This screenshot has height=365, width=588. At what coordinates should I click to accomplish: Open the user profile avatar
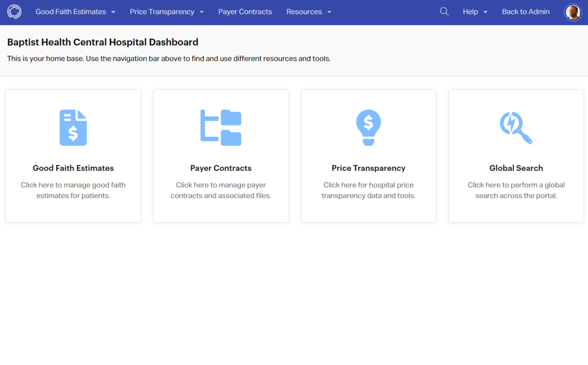tap(573, 12)
